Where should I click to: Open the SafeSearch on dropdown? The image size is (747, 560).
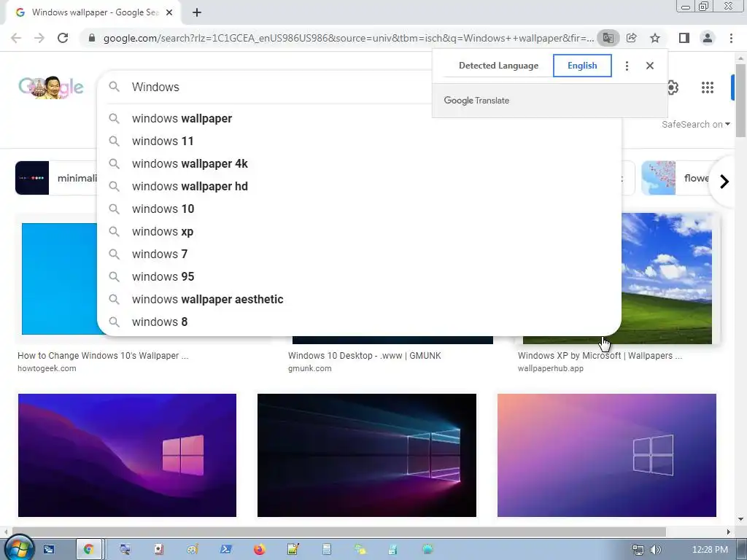695,124
